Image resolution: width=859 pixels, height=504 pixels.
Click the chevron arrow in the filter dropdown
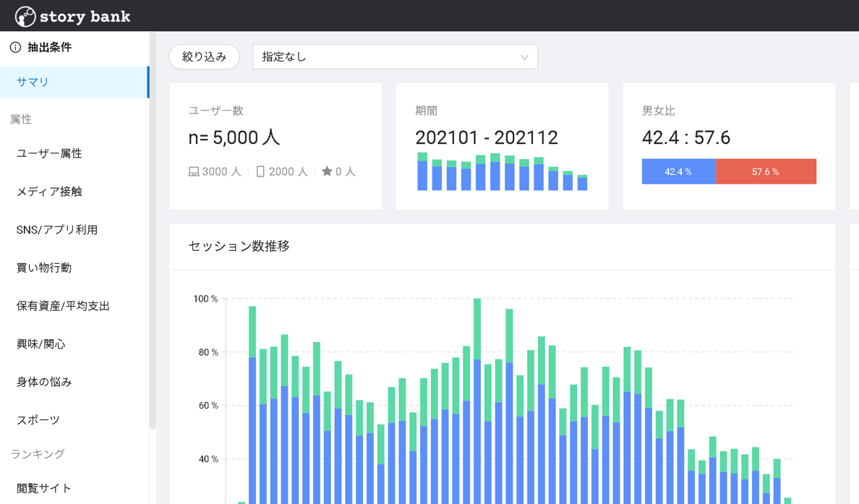[524, 57]
